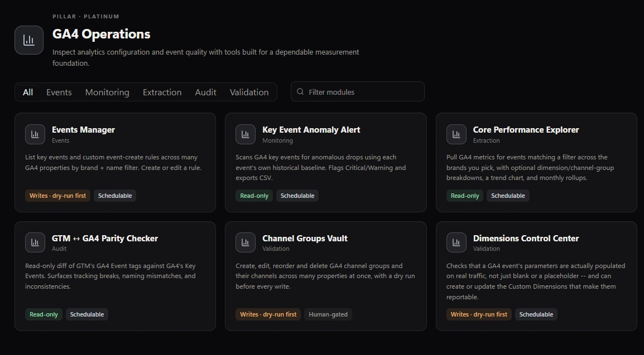Show the Extraction modules tab

click(x=162, y=93)
